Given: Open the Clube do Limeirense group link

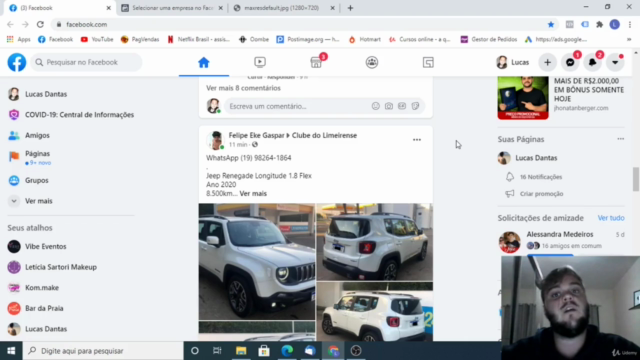Looking at the screenshot, I should click(x=324, y=136).
